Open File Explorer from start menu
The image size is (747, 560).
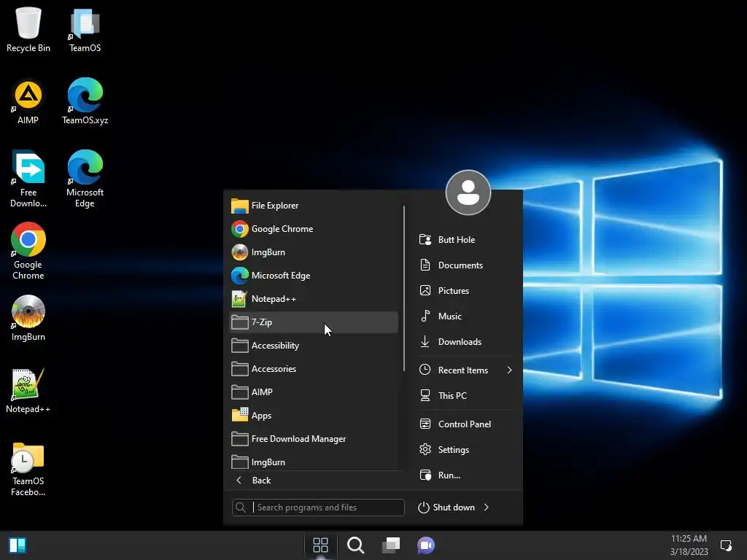pos(314,206)
